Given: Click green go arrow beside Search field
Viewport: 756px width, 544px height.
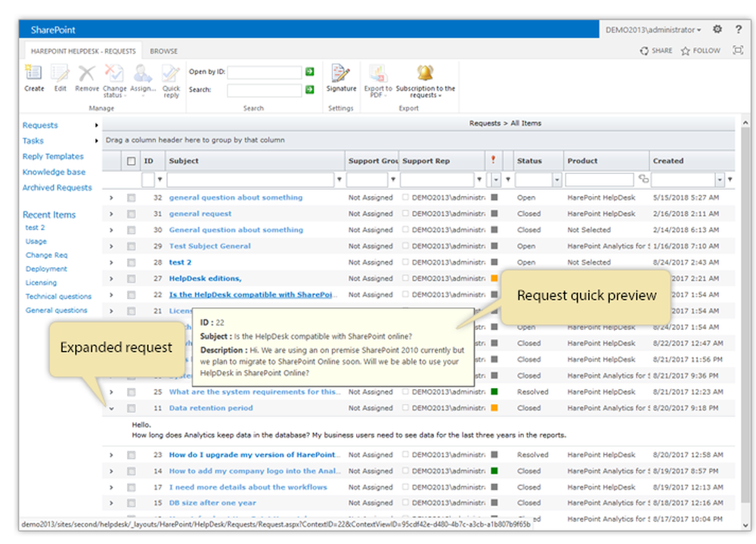Looking at the screenshot, I should pos(309,89).
